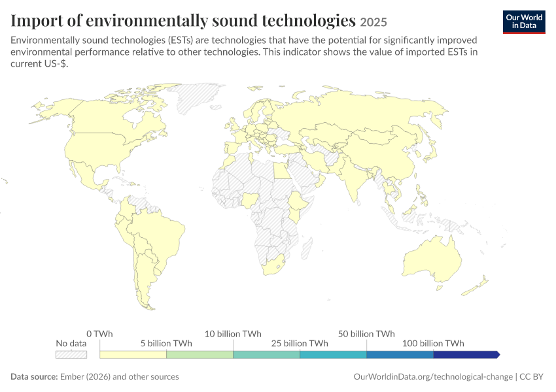This screenshot has height=392, width=556.
Task: Open the OurWorldinData.org/technological-change link
Action: point(433,376)
